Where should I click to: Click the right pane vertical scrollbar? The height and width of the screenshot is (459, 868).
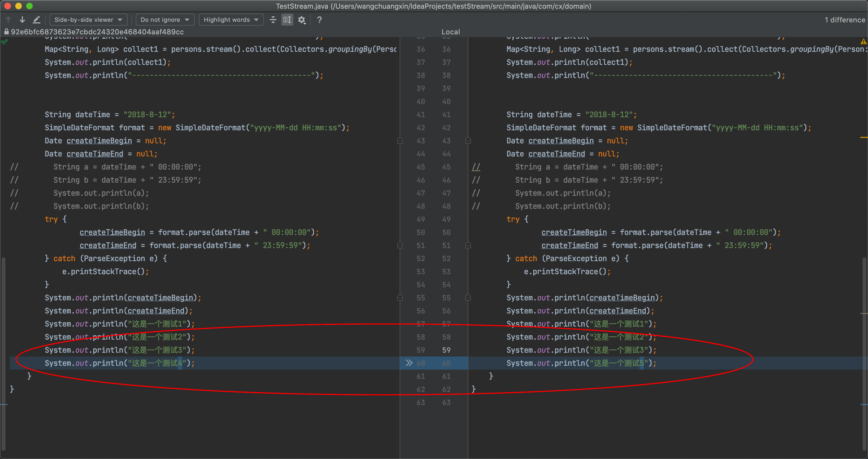click(865, 354)
